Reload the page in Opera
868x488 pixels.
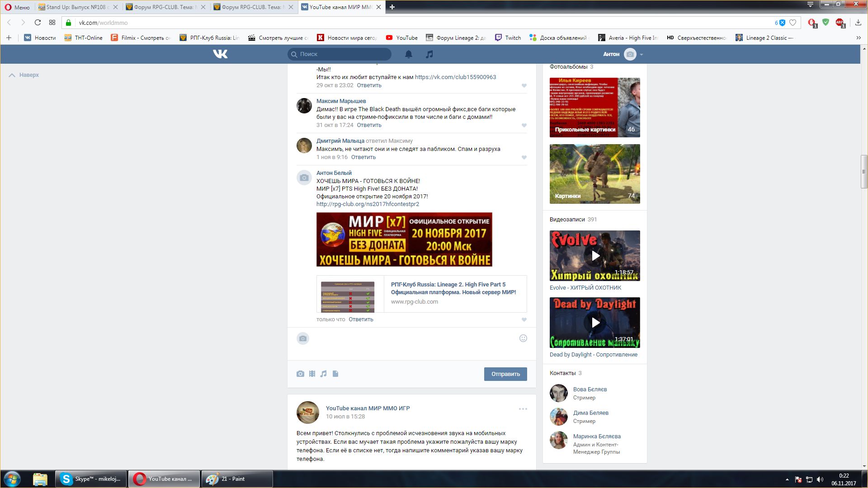[x=38, y=23]
